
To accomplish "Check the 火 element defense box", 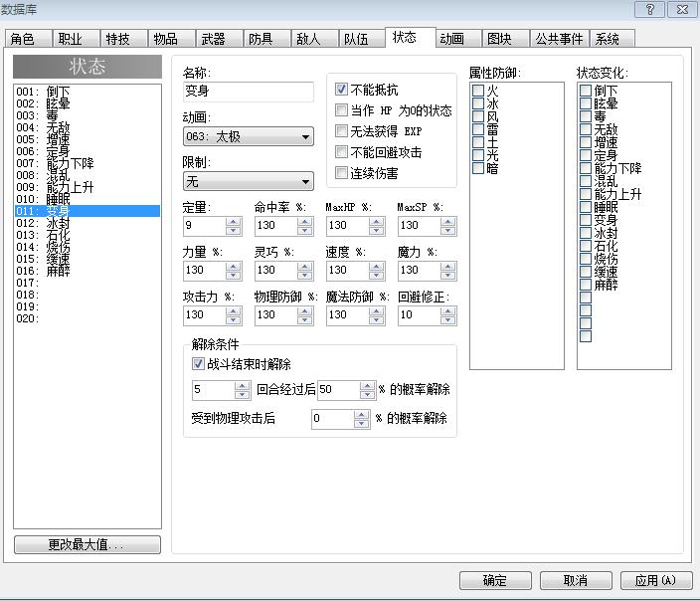I will pos(478,91).
